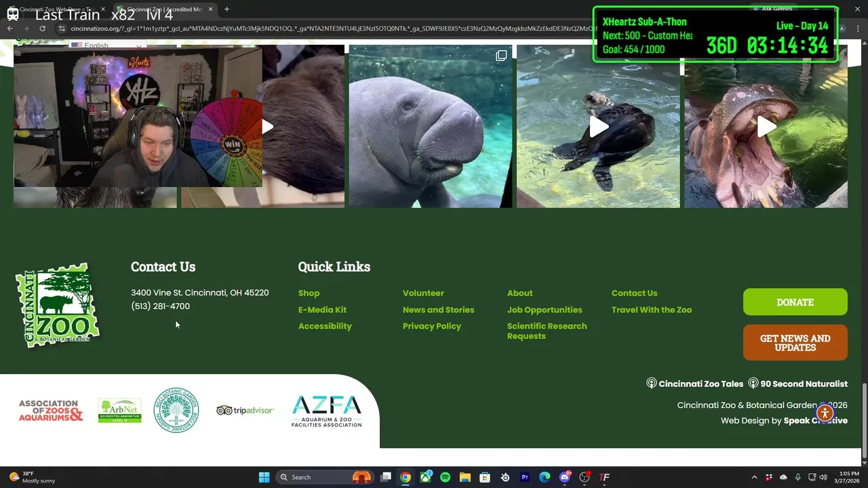Open the Accessibility quick link
The width and height of the screenshot is (868, 488).
pos(325,326)
